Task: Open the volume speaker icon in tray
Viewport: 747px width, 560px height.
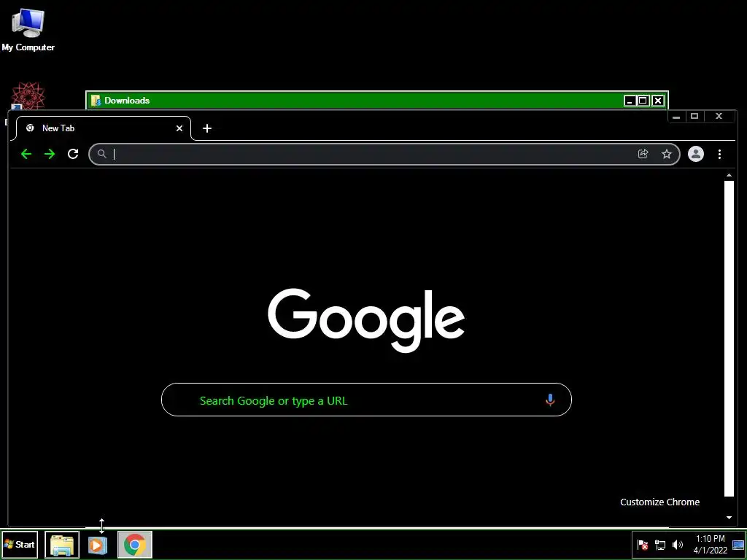Action: pyautogui.click(x=678, y=545)
